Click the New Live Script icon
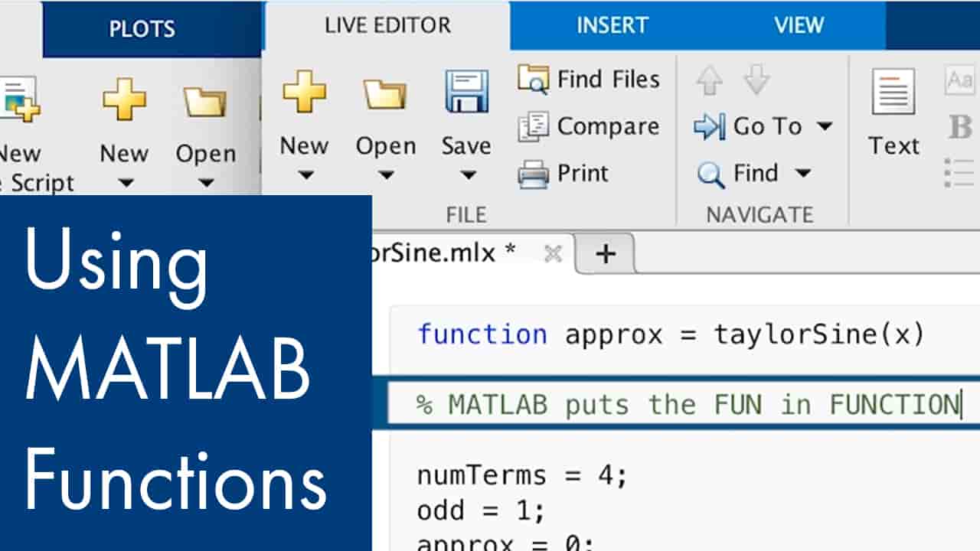 point(18,99)
